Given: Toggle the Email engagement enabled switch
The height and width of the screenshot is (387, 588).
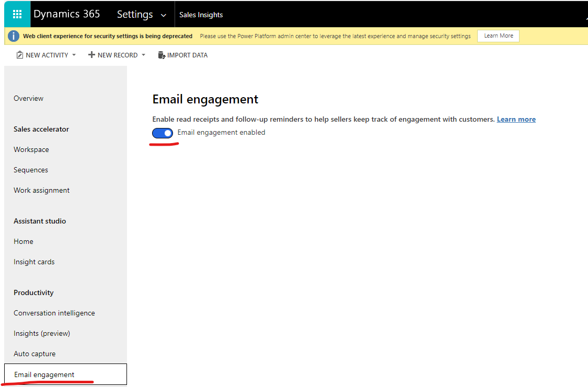Looking at the screenshot, I should click(163, 133).
